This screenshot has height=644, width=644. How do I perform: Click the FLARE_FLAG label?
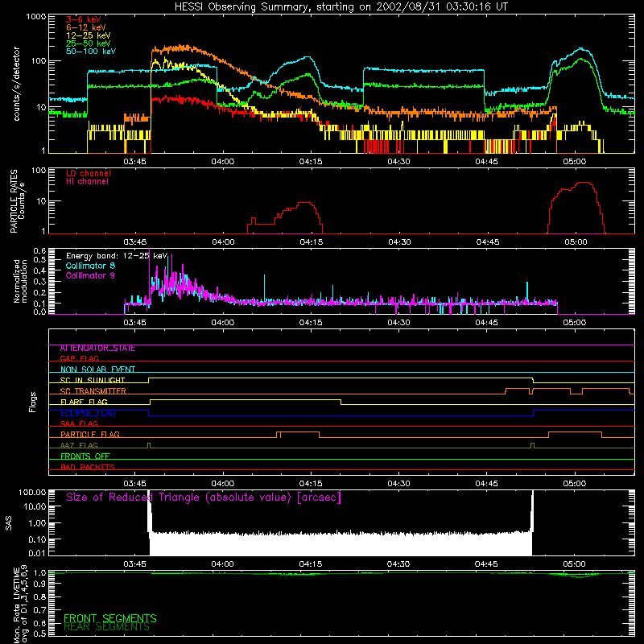[x=84, y=402]
